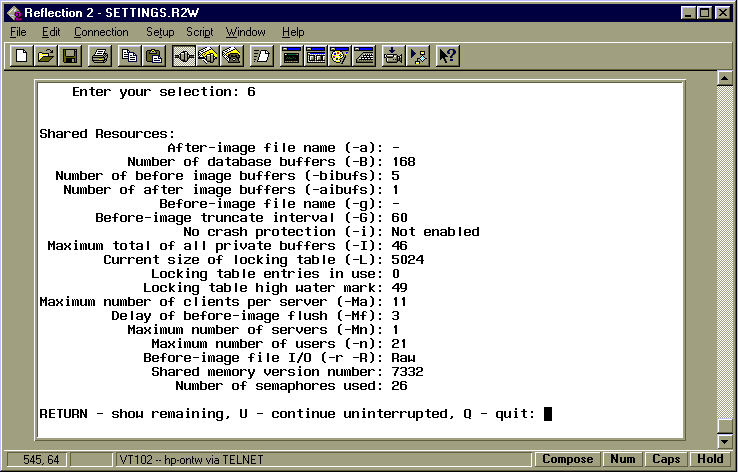Open the Setup menu
Image resolution: width=738 pixels, height=472 pixels.
(160, 32)
